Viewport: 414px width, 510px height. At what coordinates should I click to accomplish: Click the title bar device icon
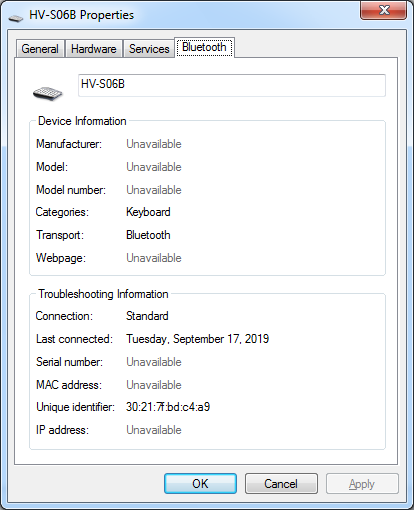[x=16, y=18]
